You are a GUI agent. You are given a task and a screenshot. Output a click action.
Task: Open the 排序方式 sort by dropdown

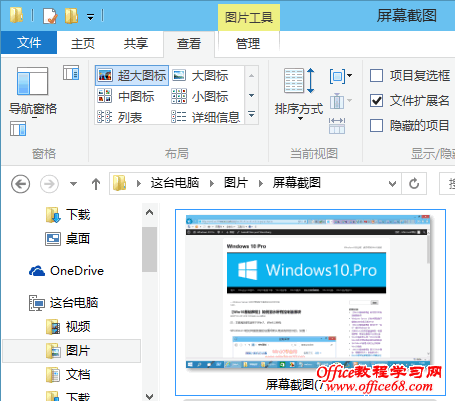[299, 94]
